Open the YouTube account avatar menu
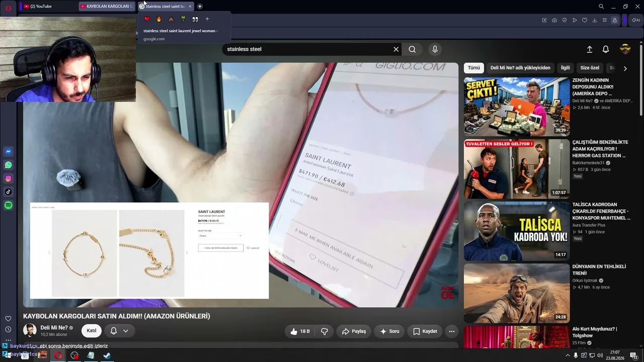Screen dimensions: 644x362 [625, 49]
